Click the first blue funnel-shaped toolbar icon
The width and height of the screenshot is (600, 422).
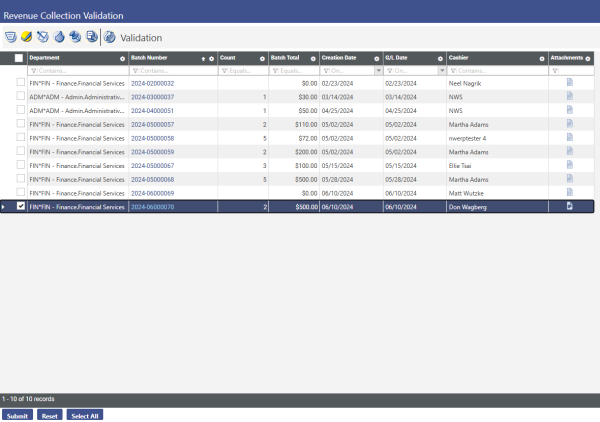(11, 37)
